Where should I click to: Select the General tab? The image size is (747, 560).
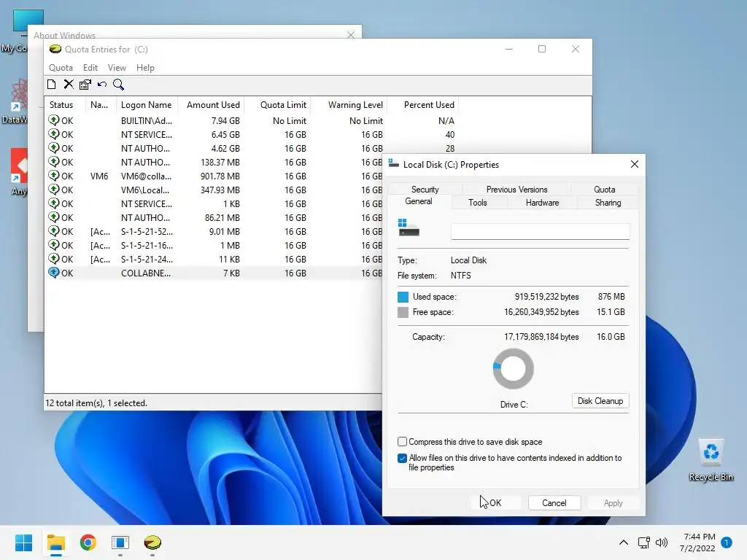point(419,201)
